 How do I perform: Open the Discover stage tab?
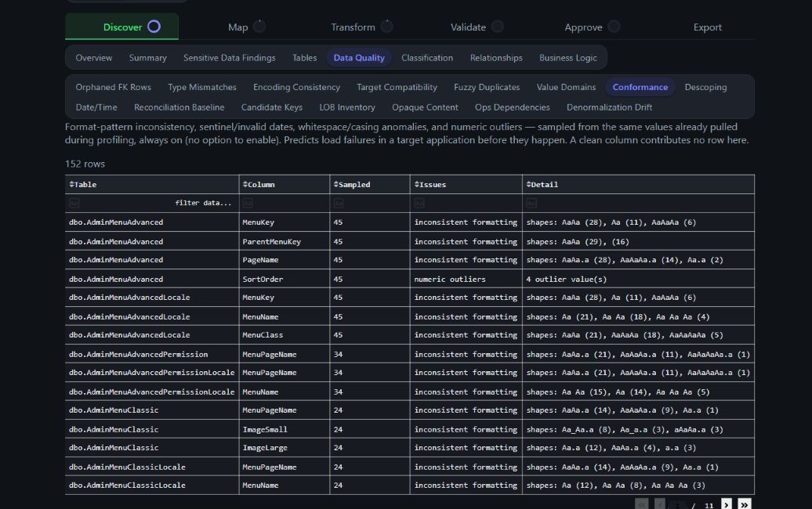(x=121, y=27)
